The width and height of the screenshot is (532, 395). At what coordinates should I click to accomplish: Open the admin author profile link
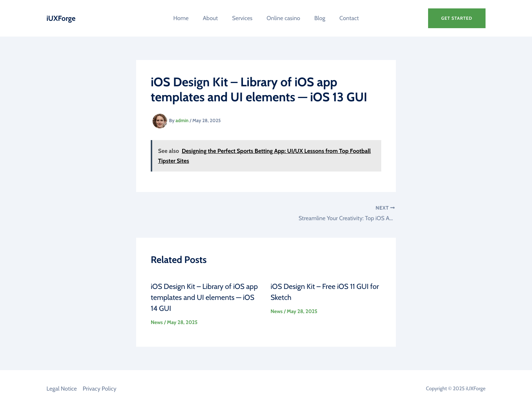[182, 120]
